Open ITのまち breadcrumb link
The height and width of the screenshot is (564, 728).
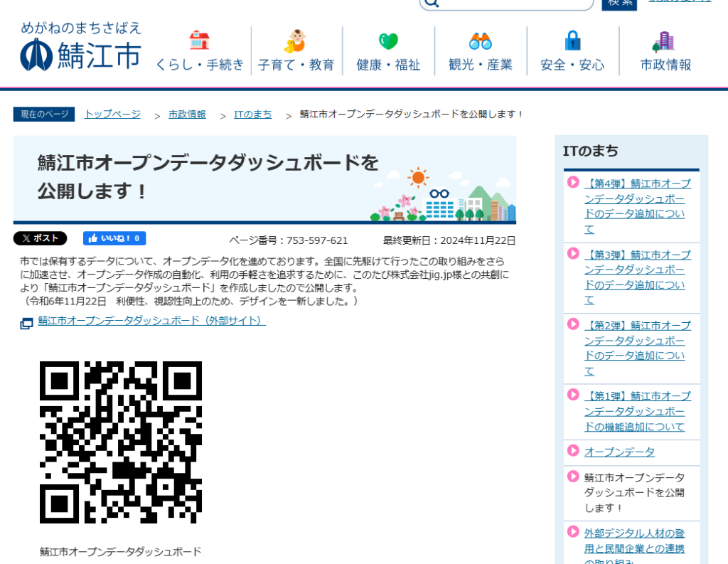(x=253, y=114)
